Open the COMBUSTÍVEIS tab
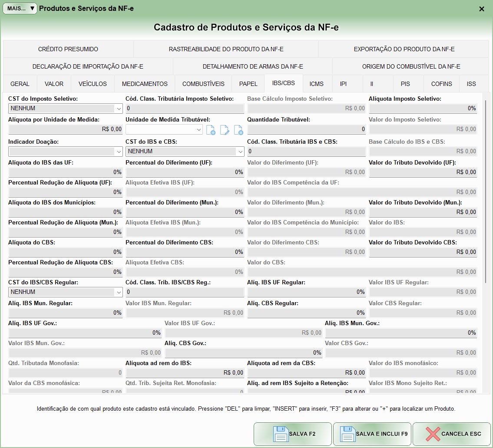Image resolution: width=493 pixels, height=448 pixels. pyautogui.click(x=203, y=84)
